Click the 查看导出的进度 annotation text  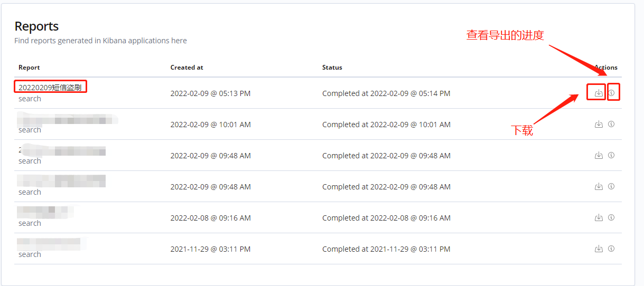tap(505, 35)
